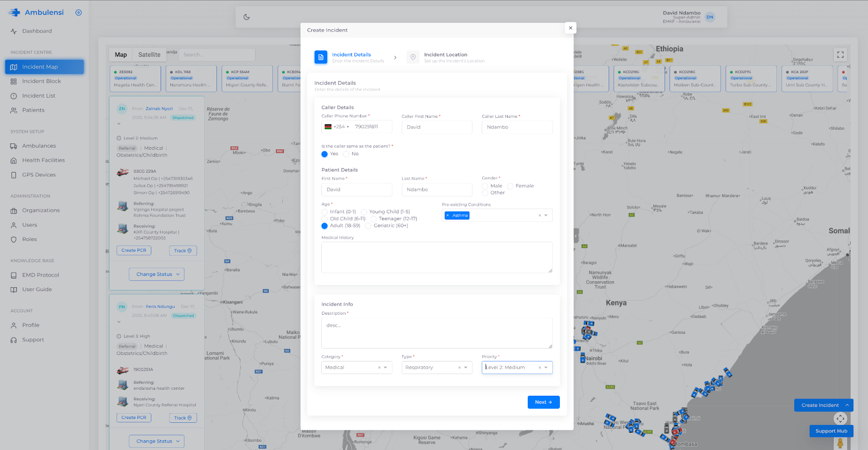
Task: Choose Geriatric (60+) age option
Action: (x=368, y=226)
